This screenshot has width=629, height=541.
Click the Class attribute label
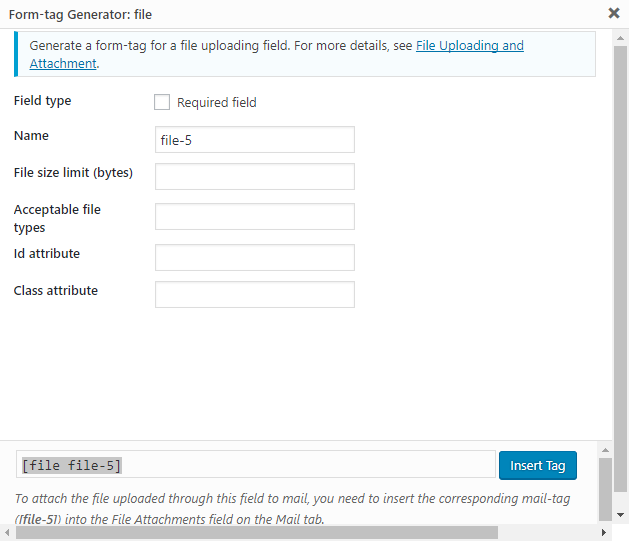56,291
